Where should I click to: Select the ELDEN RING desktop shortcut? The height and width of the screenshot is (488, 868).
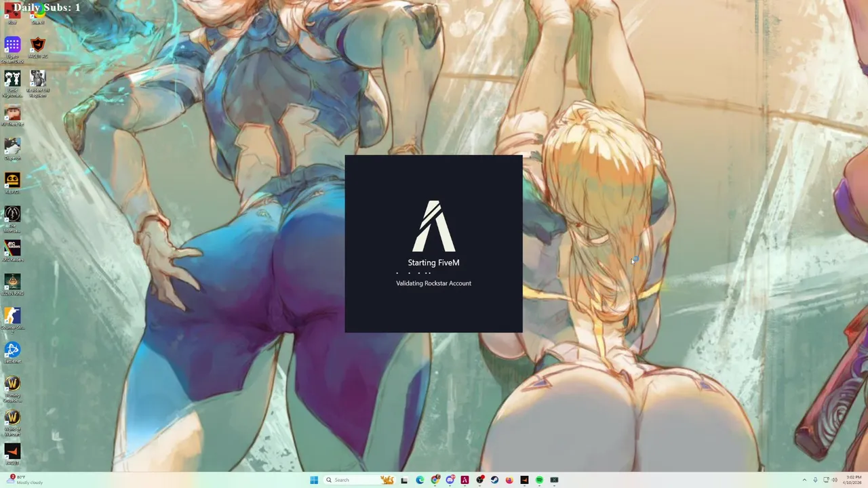[12, 285]
